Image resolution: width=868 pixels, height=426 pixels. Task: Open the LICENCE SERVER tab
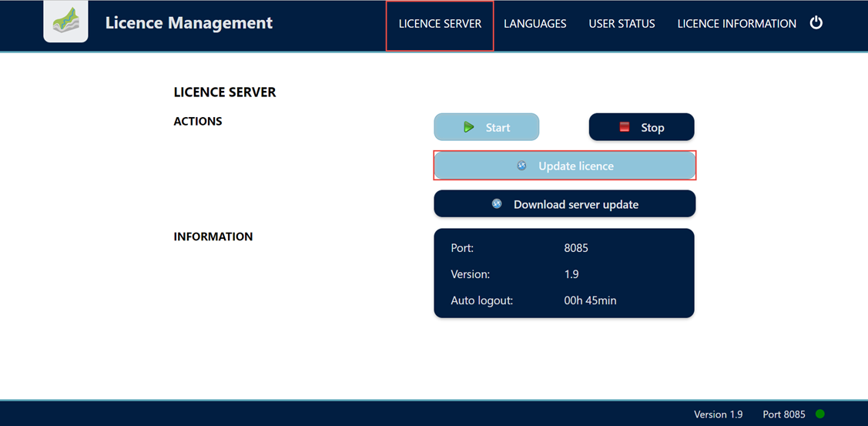[440, 24]
